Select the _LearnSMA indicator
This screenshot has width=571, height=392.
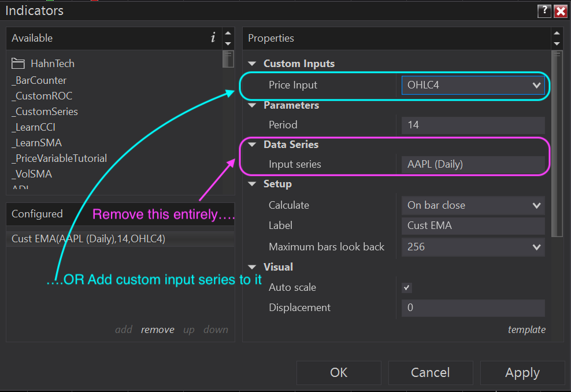point(37,143)
